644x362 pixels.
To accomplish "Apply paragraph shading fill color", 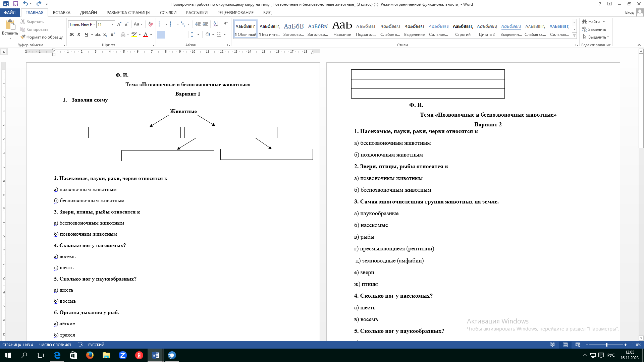I will 208,35.
